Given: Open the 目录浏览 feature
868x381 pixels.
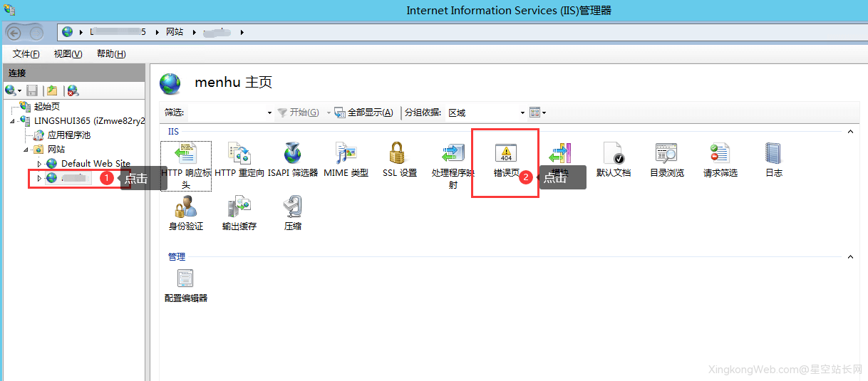Looking at the screenshot, I should pos(666,160).
